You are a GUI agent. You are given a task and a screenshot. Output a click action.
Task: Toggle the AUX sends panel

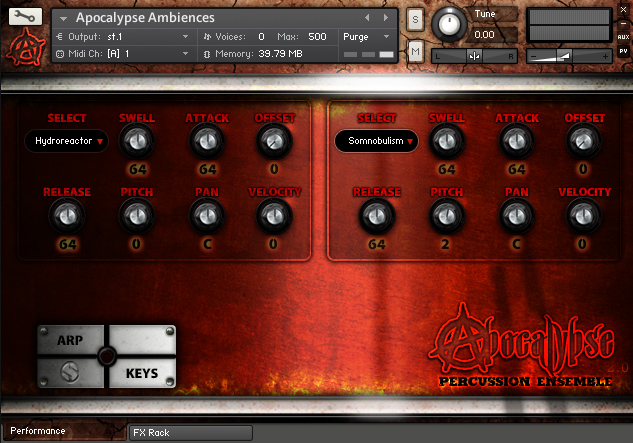[x=623, y=37]
